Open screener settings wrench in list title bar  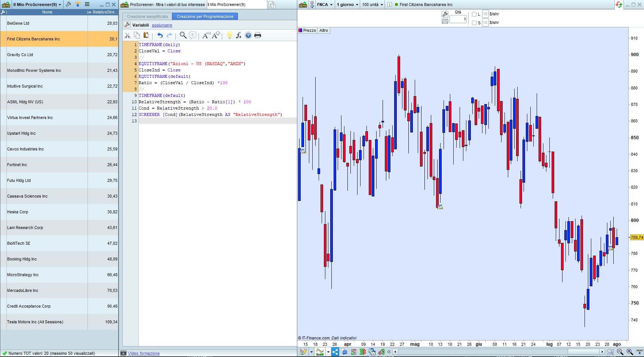68,4
